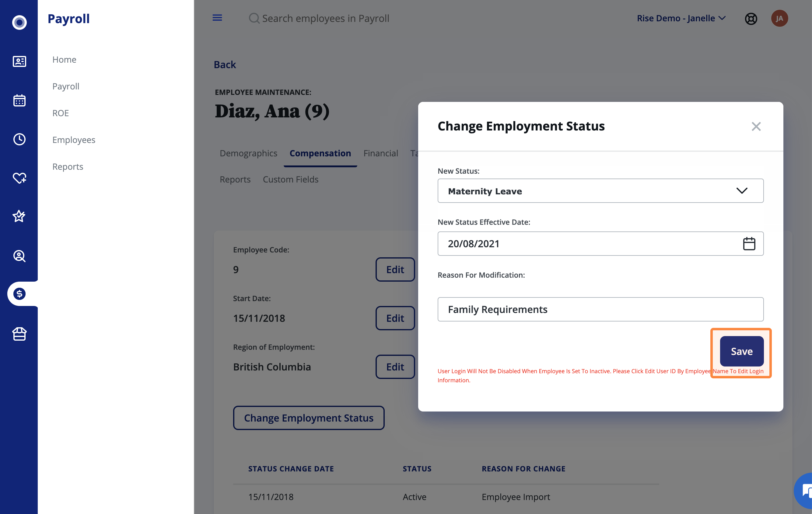Switch to the Compensation tab

pos(320,153)
